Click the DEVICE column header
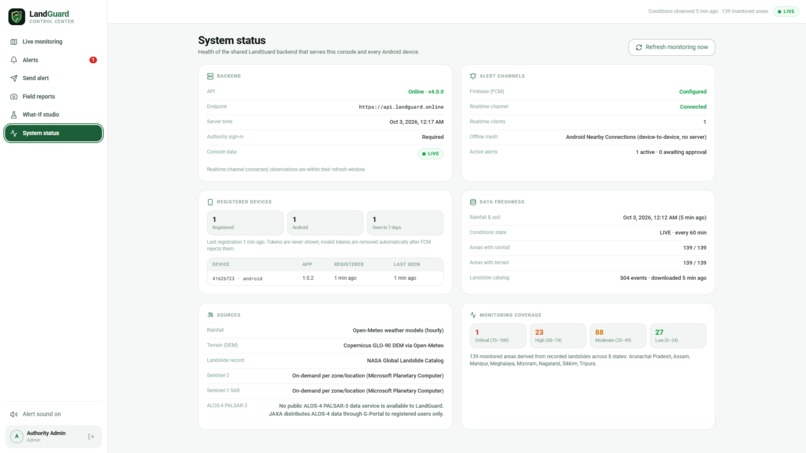The image size is (806, 453). pyautogui.click(x=221, y=264)
